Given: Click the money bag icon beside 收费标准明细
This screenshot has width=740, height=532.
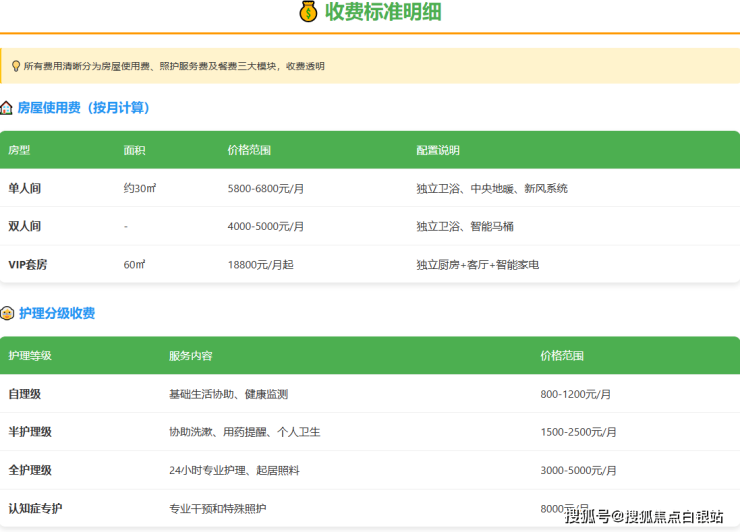Looking at the screenshot, I should coord(308,12).
